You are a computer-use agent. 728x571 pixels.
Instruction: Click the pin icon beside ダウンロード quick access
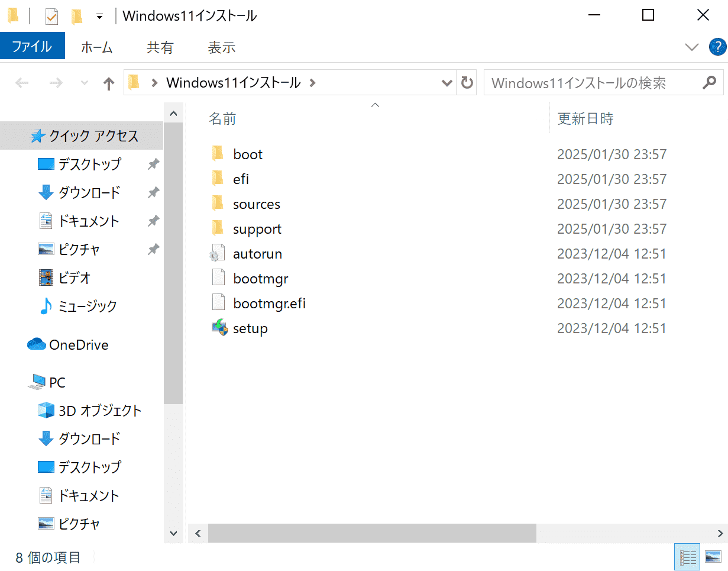click(153, 192)
